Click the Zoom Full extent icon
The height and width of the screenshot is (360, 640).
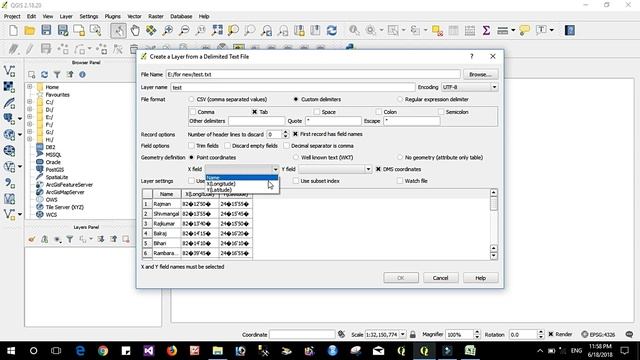coord(217,30)
